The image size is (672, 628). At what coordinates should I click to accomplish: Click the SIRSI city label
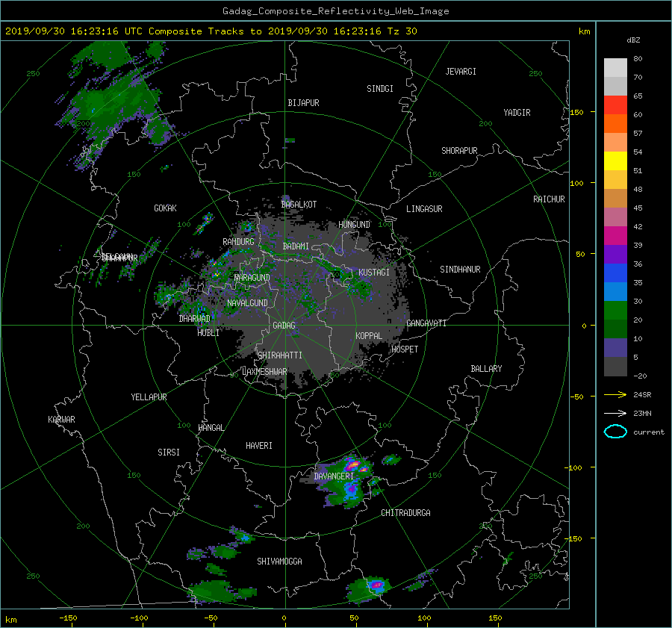point(169,453)
